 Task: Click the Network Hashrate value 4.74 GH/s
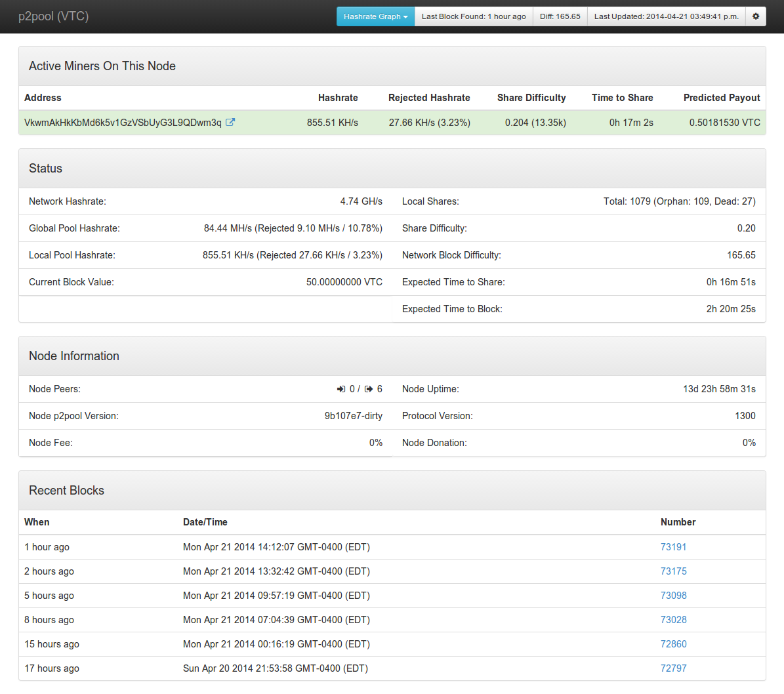point(361,201)
